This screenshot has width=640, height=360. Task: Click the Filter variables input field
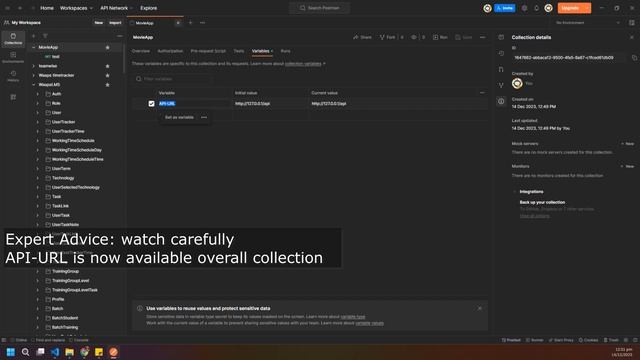click(173, 79)
